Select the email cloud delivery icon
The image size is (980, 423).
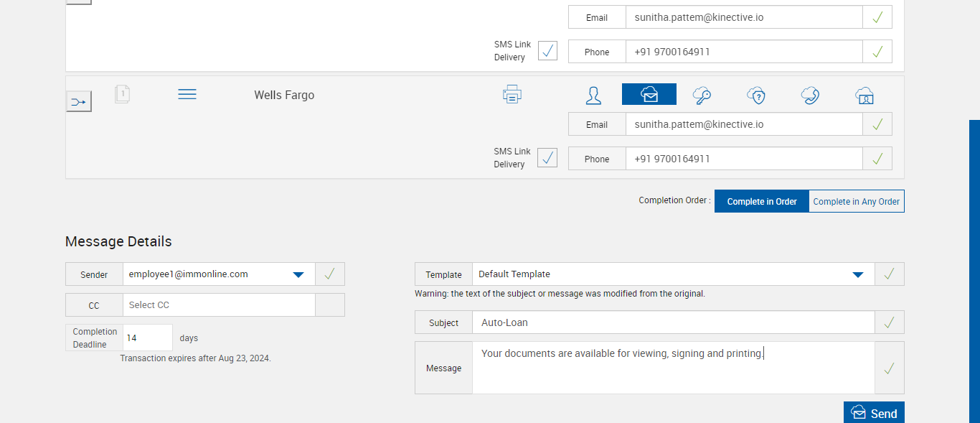[x=649, y=95]
